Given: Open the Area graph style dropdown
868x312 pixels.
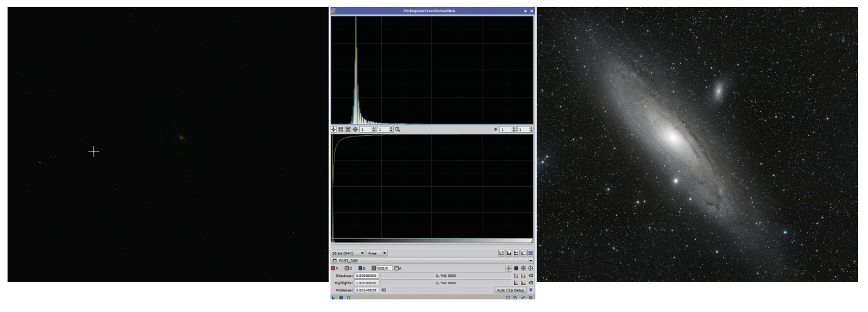Looking at the screenshot, I should 377,253.
